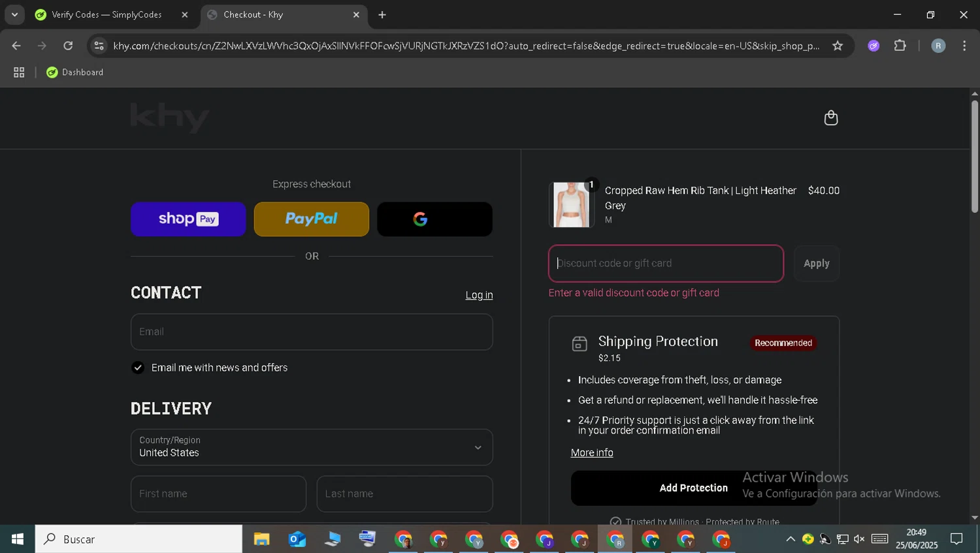Pay with Shop Pay button
Viewport: 980px width, 553px height.
tap(188, 219)
